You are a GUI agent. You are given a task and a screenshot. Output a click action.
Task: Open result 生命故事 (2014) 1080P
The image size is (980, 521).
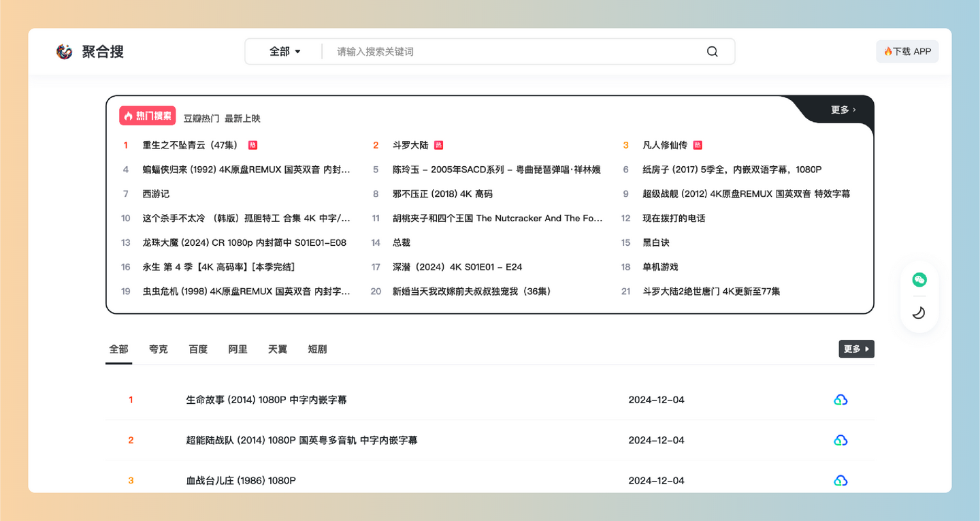pyautogui.click(x=266, y=400)
